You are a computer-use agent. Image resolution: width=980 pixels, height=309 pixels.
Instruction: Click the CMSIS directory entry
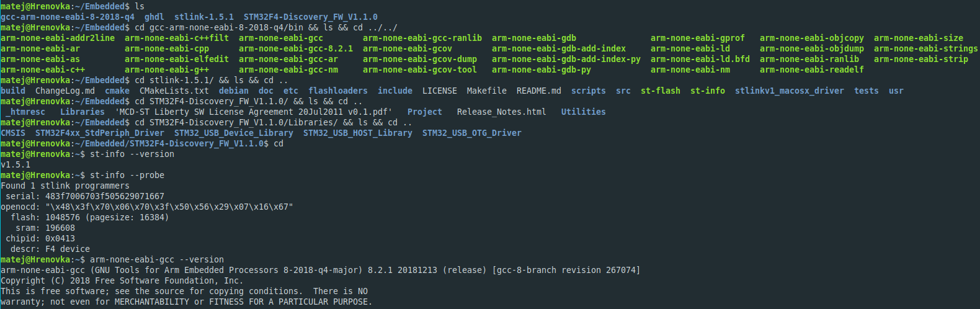tap(13, 133)
